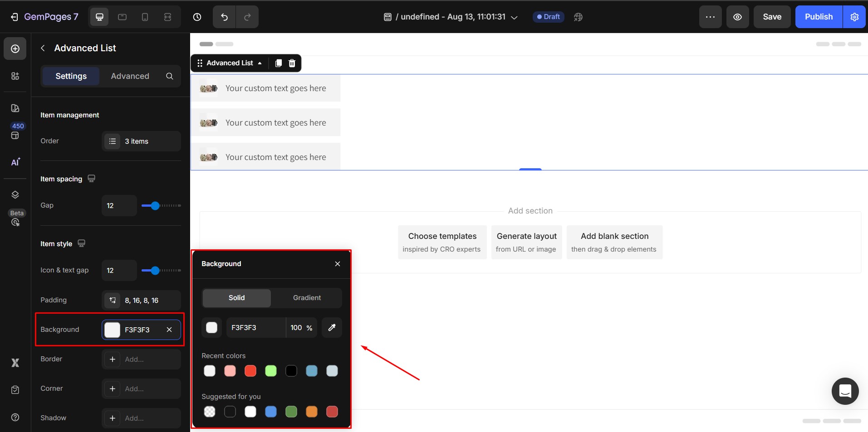This screenshot has width=868, height=432.
Task: Expand the page title dropdown
Action: (514, 17)
